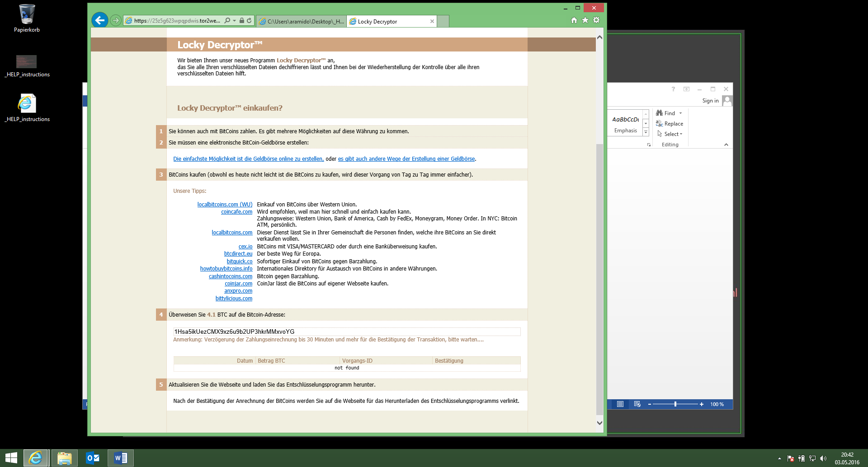868x467 pixels.
Task: Open Outlook from the taskbar
Action: coord(93,458)
